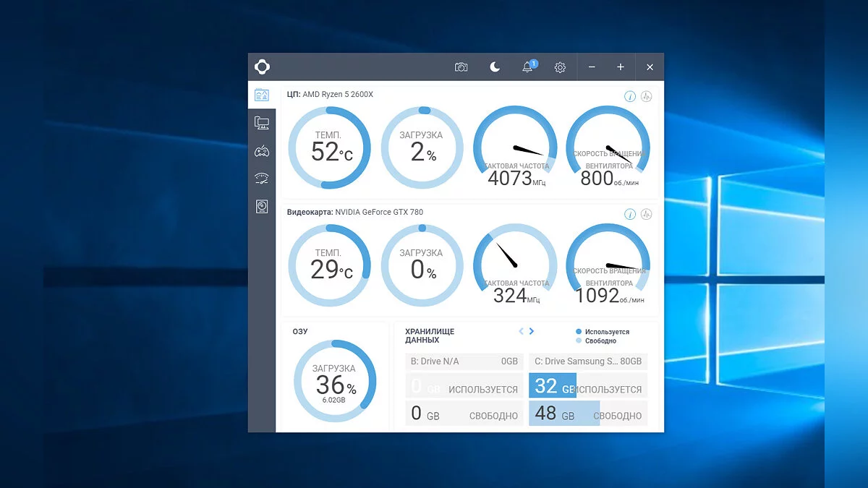The image size is (868, 488).
Task: Show CPU info via the info icon
Action: click(x=630, y=96)
